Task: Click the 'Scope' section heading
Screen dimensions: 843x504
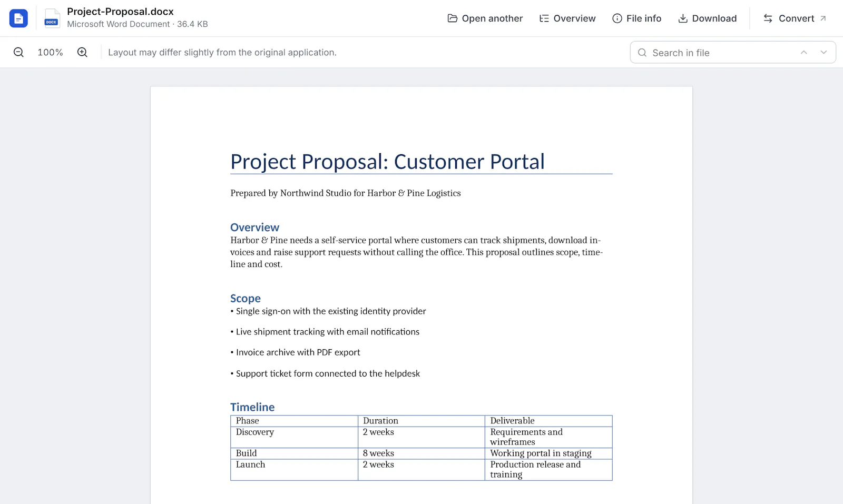Action: click(x=246, y=299)
